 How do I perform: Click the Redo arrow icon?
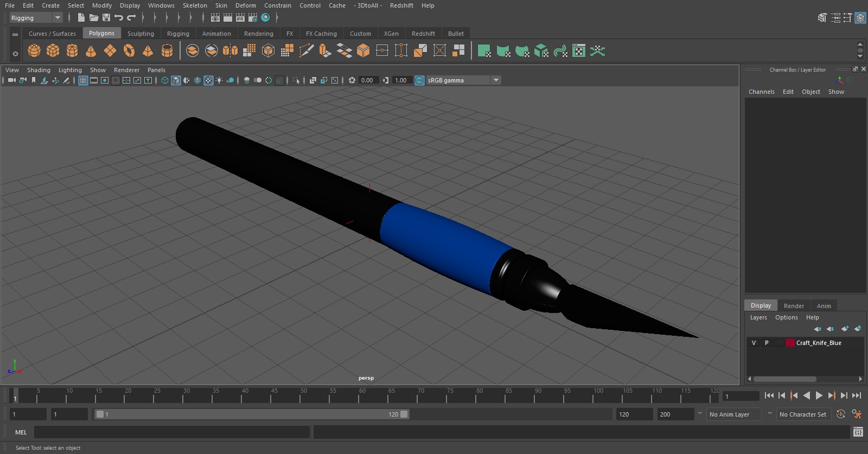click(131, 18)
